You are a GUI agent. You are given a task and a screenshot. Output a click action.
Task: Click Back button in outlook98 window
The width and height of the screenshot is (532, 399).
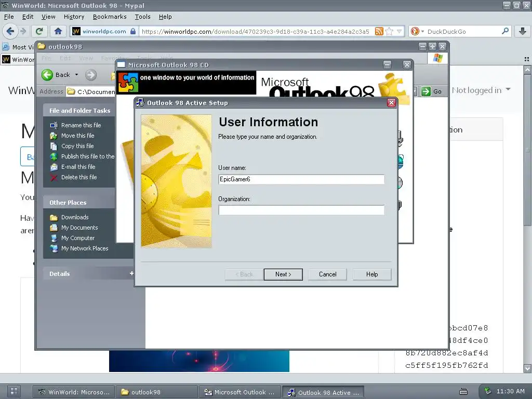tap(56, 75)
